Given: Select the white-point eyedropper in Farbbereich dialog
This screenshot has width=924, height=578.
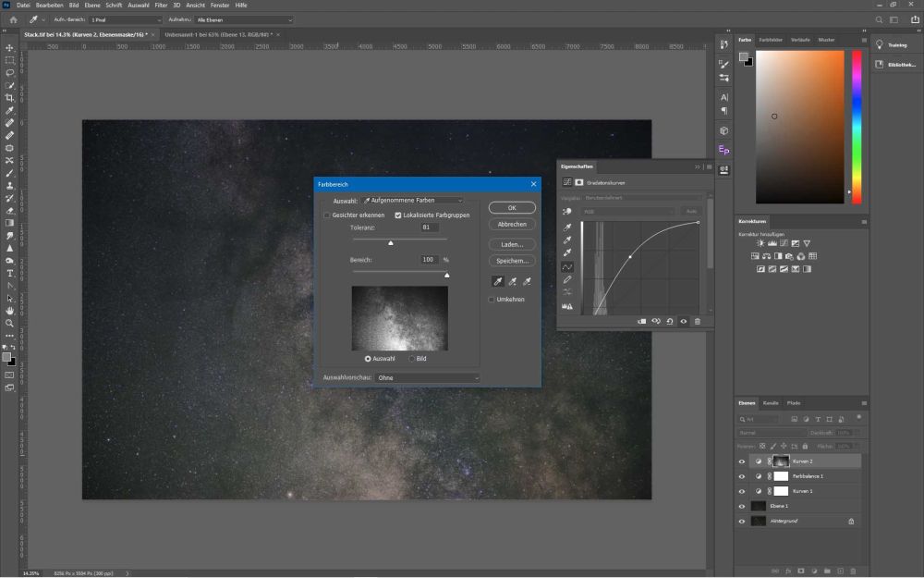Looking at the screenshot, I should 499,282.
